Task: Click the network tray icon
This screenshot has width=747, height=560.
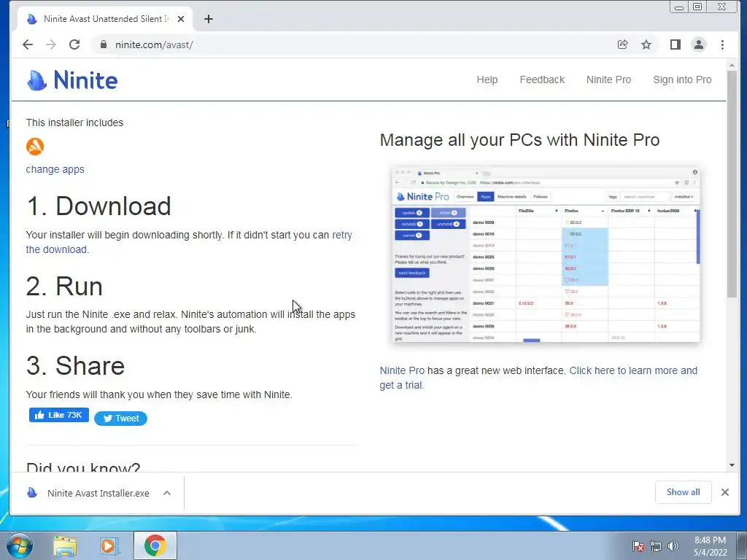Action: pyautogui.click(x=656, y=546)
